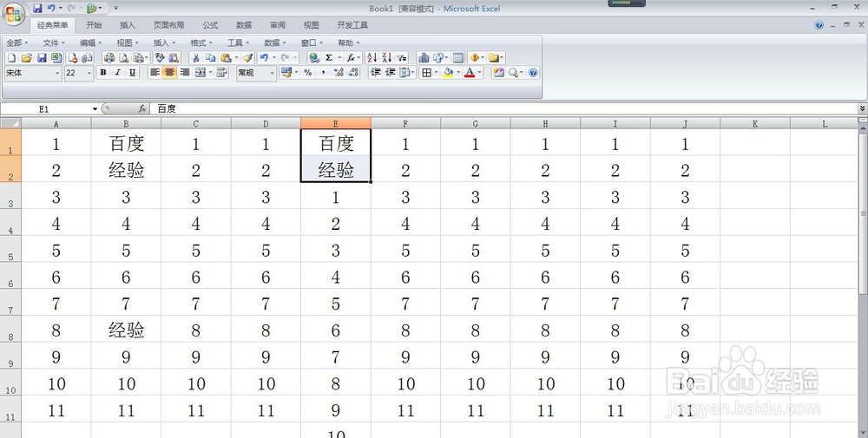The width and height of the screenshot is (868, 438).
Task: Open the 编辑 classic menu
Action: 91,42
